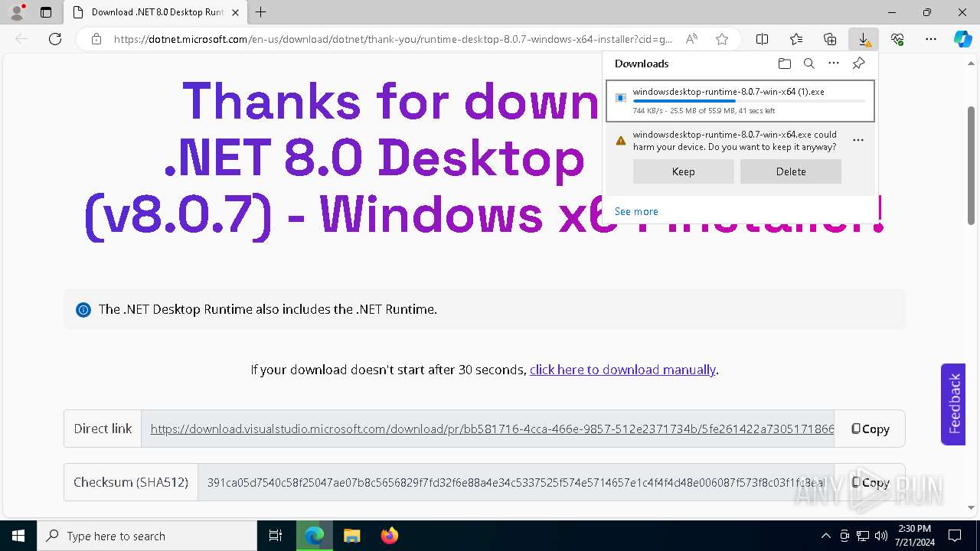Open Browser essentials heart icon
Image resolution: width=980 pixels, height=551 pixels.
coord(897,39)
